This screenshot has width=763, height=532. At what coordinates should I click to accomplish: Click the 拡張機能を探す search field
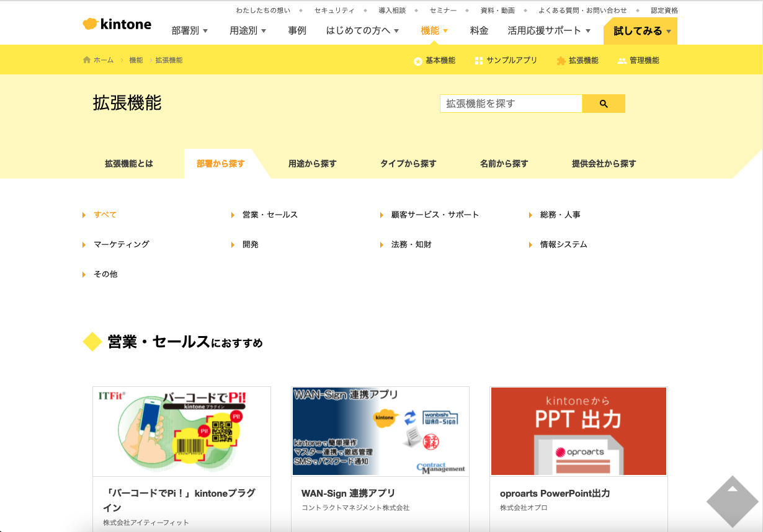511,104
